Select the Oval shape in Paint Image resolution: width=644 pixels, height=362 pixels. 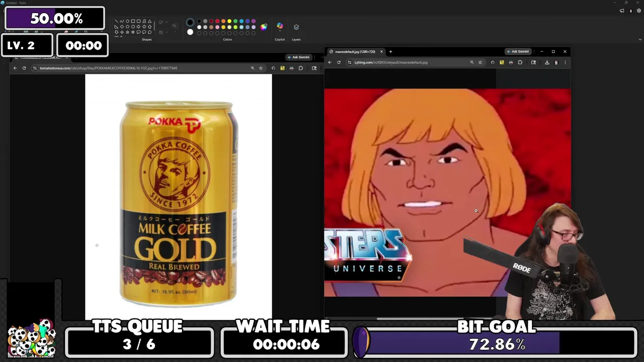coord(127,21)
